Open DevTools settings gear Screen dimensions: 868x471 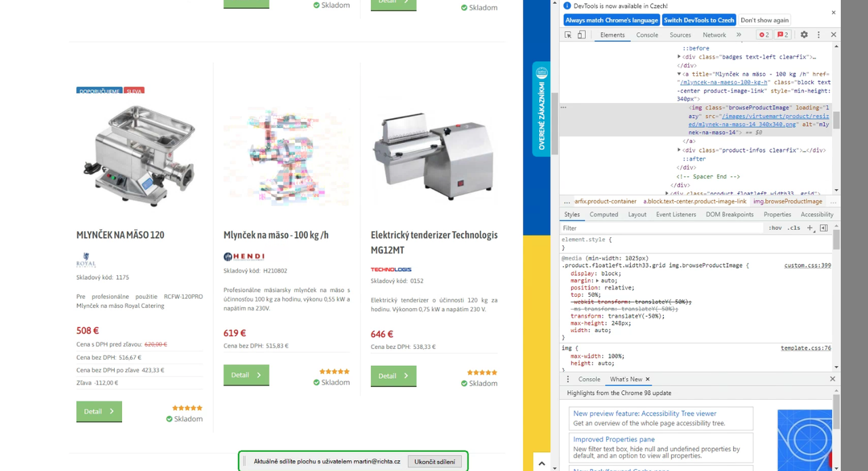click(804, 35)
